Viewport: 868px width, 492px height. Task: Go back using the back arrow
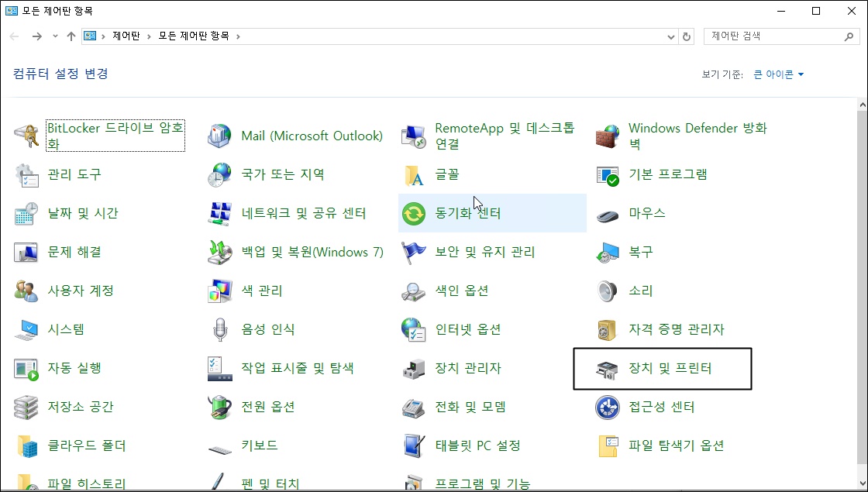[x=13, y=36]
